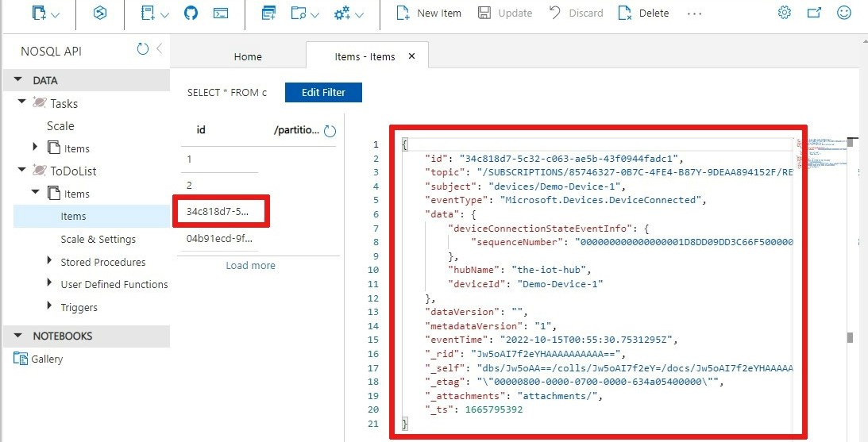Open the settings gear icon

coord(785,13)
